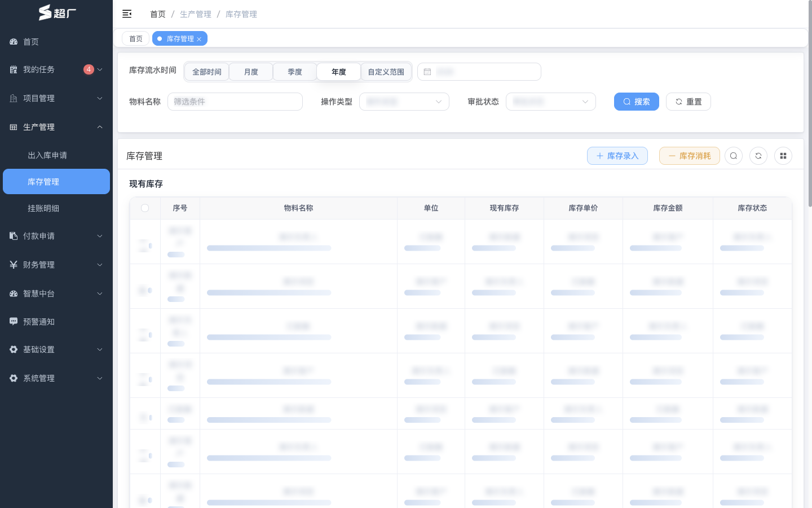Click the 单位 column header
This screenshot has width=812, height=508.
point(431,208)
